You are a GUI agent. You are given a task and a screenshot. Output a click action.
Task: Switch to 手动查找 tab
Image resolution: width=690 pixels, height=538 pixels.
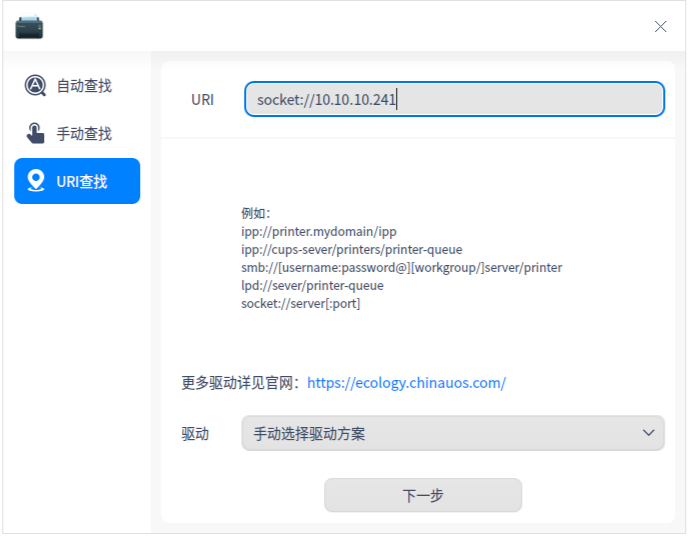(x=77, y=133)
